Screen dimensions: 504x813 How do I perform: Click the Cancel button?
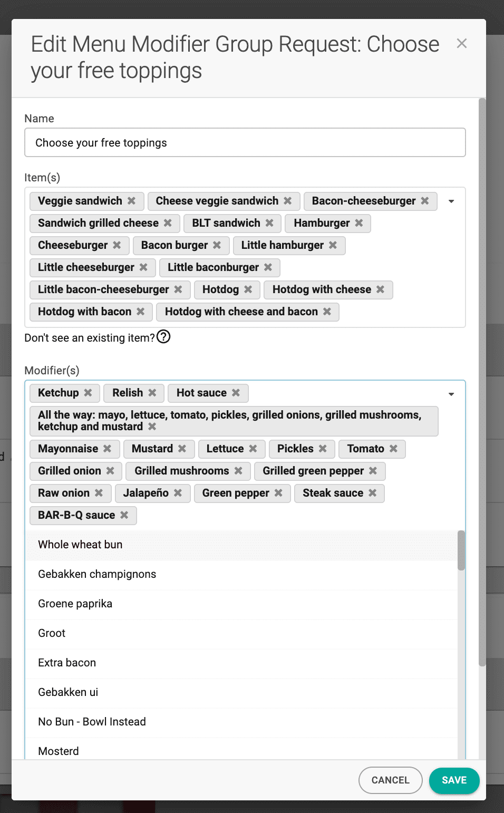(390, 780)
